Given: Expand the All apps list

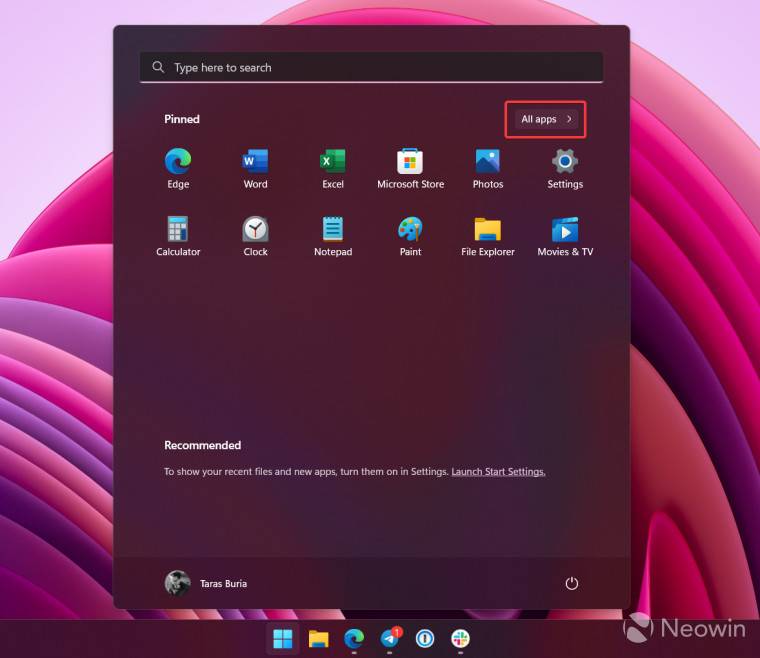Looking at the screenshot, I should [546, 119].
